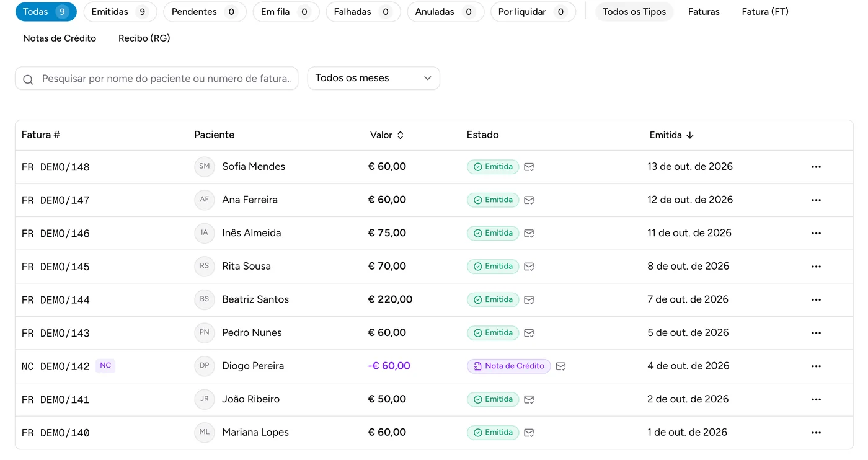
Task: Sort by the Valor column
Action: 387,135
